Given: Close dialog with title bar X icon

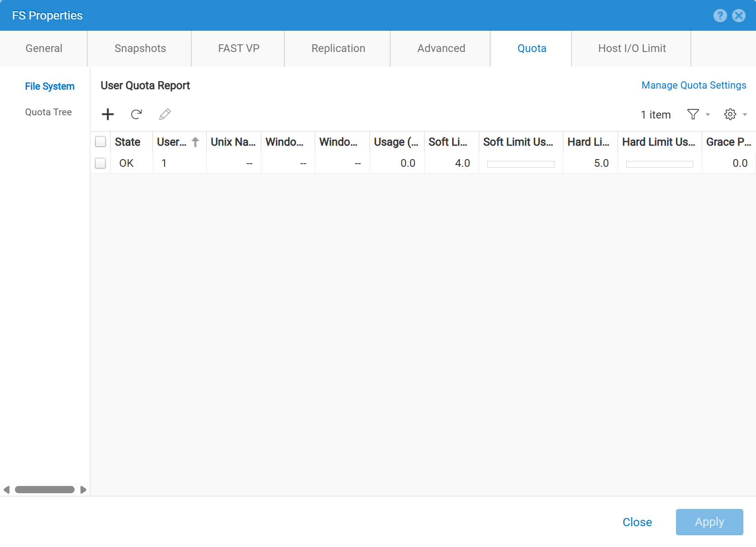Looking at the screenshot, I should [739, 16].
